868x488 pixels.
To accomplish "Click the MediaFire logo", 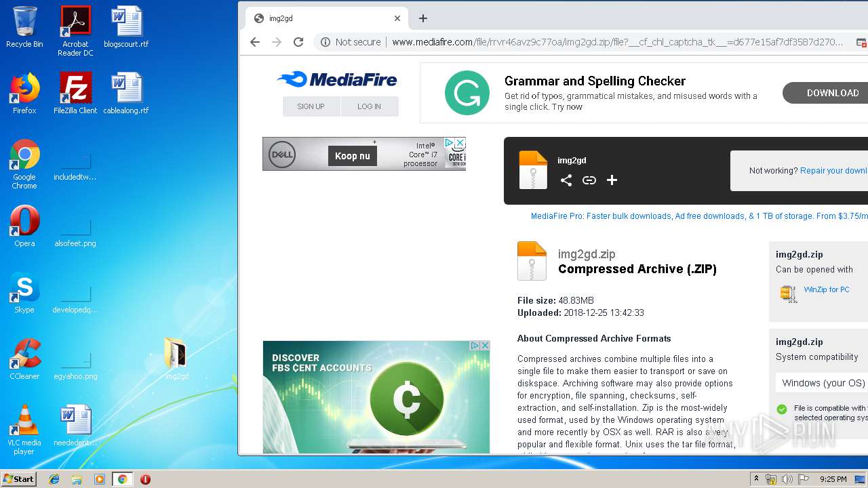I will pos(337,80).
